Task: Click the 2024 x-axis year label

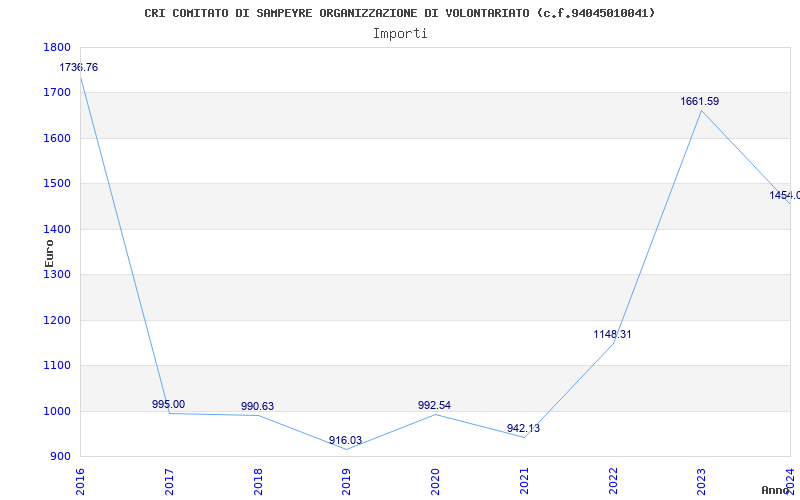Action: click(790, 482)
